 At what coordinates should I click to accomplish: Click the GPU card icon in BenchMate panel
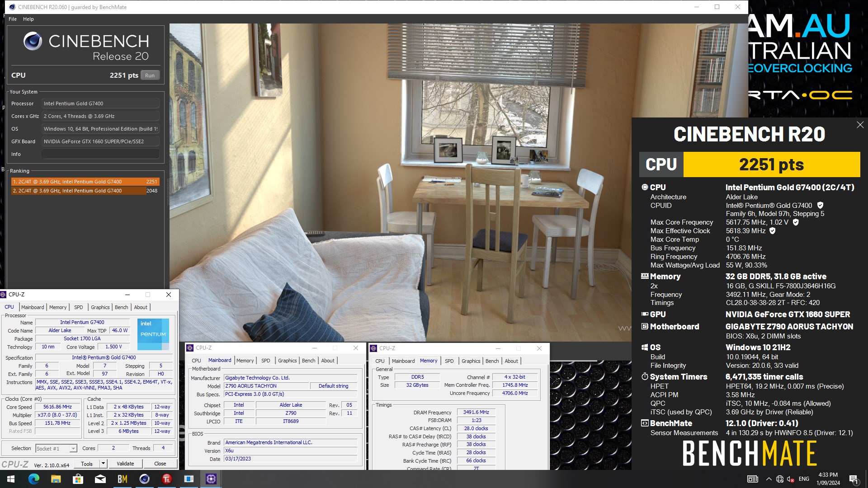tap(645, 314)
